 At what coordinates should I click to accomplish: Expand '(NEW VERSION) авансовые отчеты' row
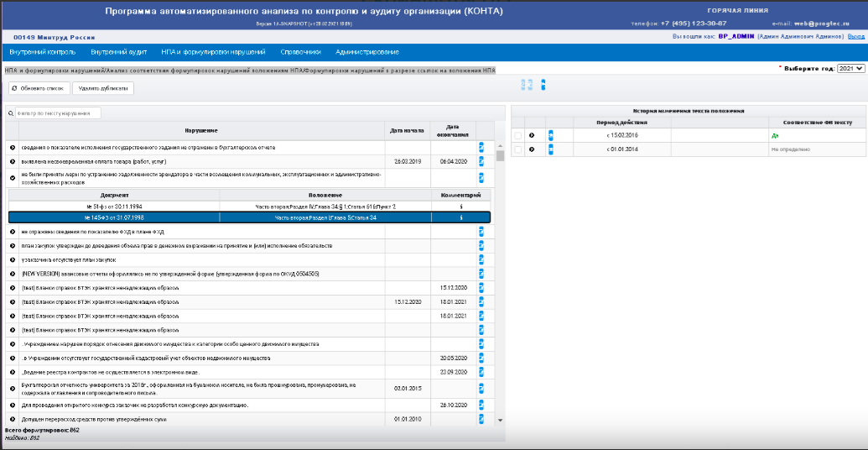(13, 274)
